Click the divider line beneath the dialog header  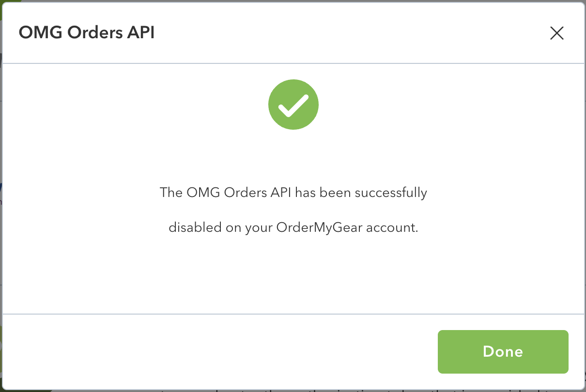click(x=293, y=63)
